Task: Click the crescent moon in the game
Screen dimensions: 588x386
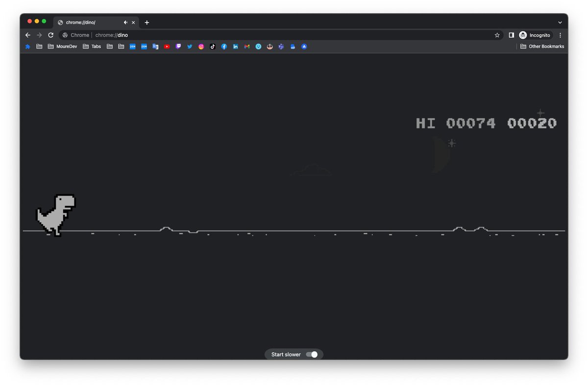Action: [x=441, y=154]
